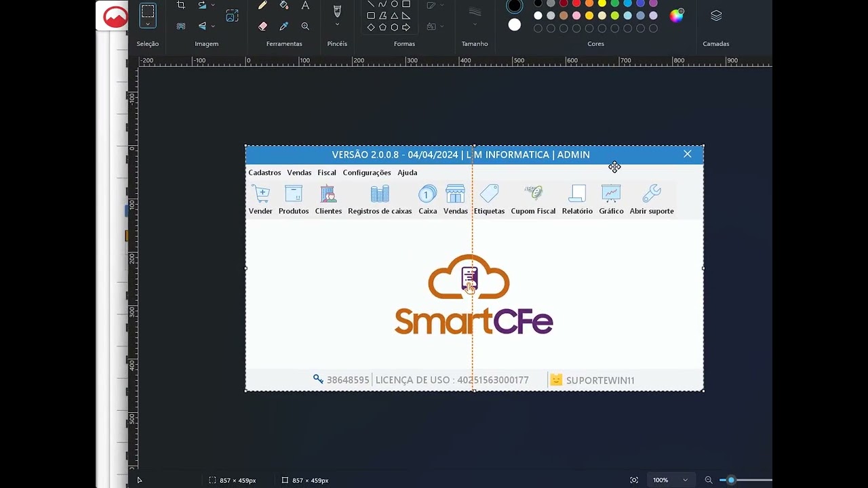
Task: Click the Produtos box icon
Action: click(294, 194)
